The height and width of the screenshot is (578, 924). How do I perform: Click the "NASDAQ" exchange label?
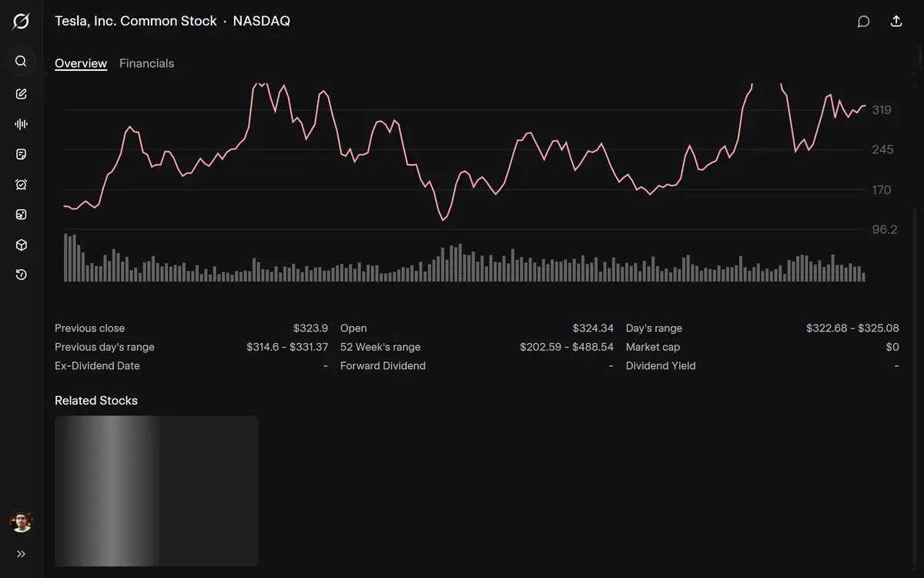coord(262,22)
